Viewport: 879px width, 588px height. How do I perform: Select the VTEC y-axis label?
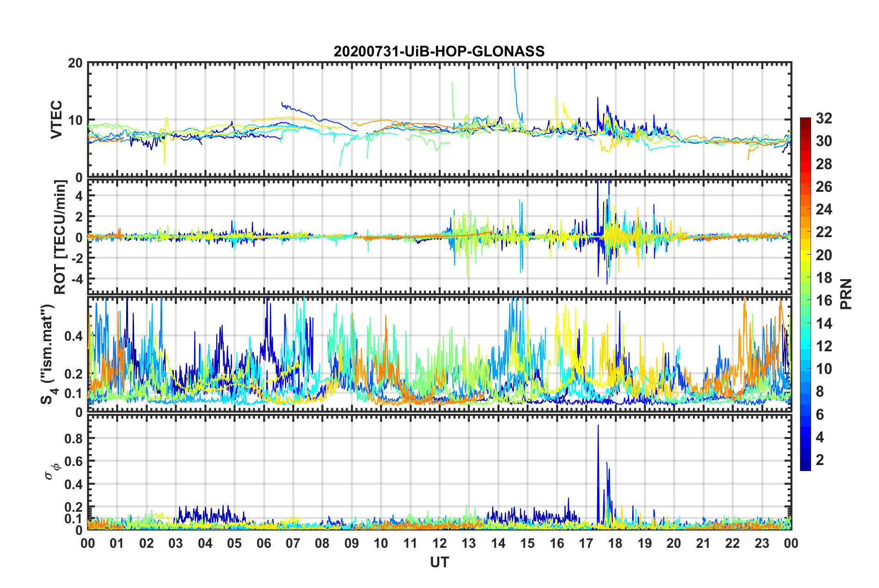click(x=56, y=119)
